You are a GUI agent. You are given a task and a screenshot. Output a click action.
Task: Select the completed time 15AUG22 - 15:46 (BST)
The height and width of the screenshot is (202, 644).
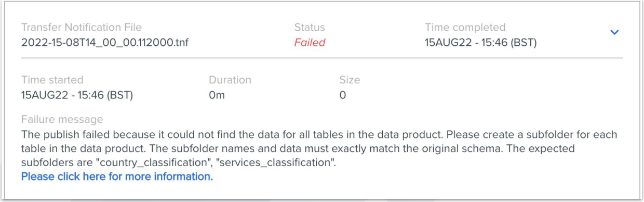(480, 42)
